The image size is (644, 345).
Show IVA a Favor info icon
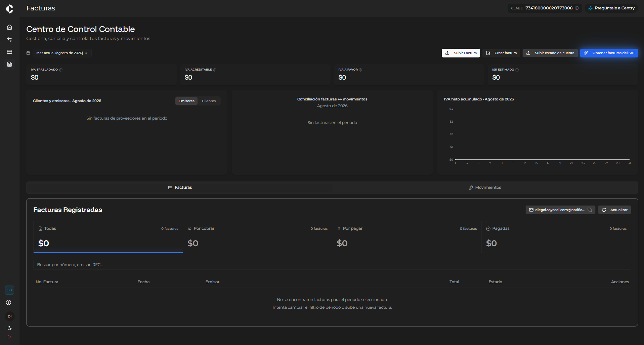(x=360, y=70)
